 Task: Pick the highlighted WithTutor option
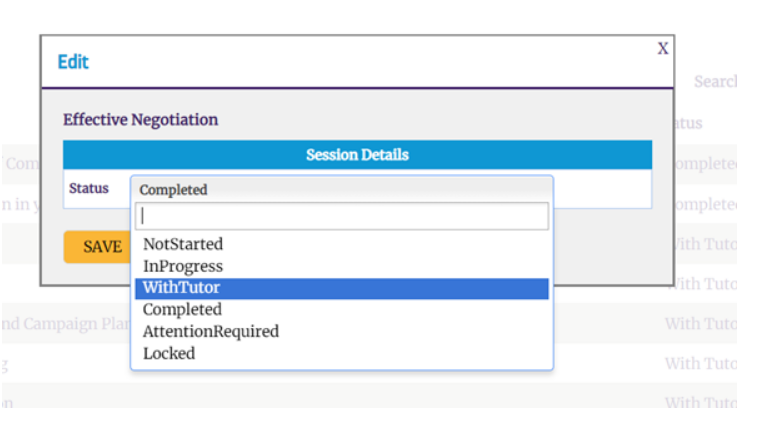182,288
